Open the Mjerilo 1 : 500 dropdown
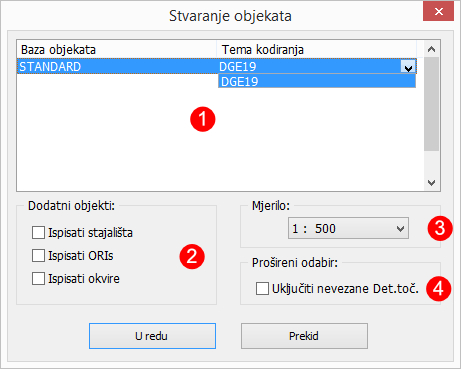Viewport: 461px width, 369px height. pos(348,228)
